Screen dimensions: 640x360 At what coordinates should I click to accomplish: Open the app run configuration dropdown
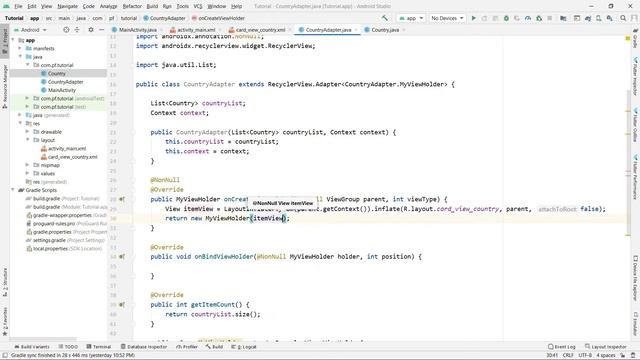coord(411,18)
